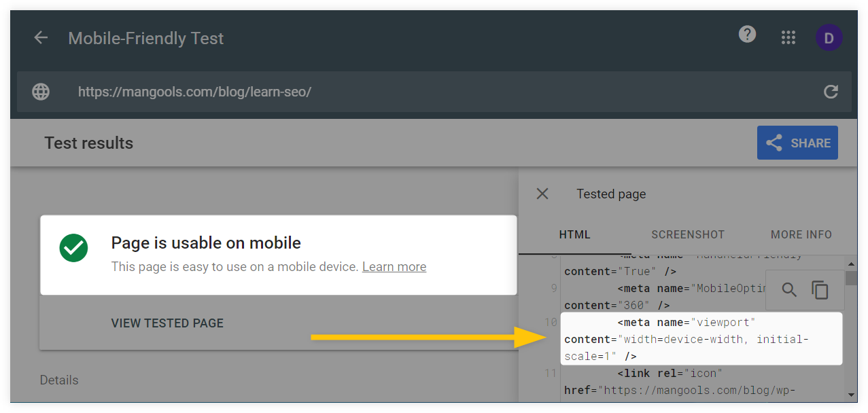Click VIEW TESTED PAGE
Image resolution: width=868 pixels, height=413 pixels.
(167, 323)
